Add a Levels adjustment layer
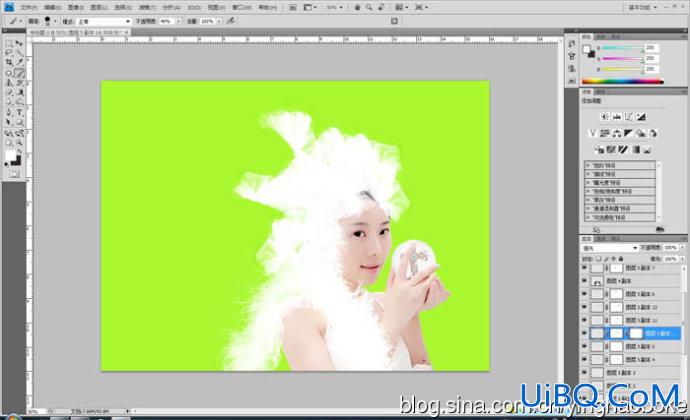Image resolution: width=690 pixels, height=420 pixels. click(617, 117)
